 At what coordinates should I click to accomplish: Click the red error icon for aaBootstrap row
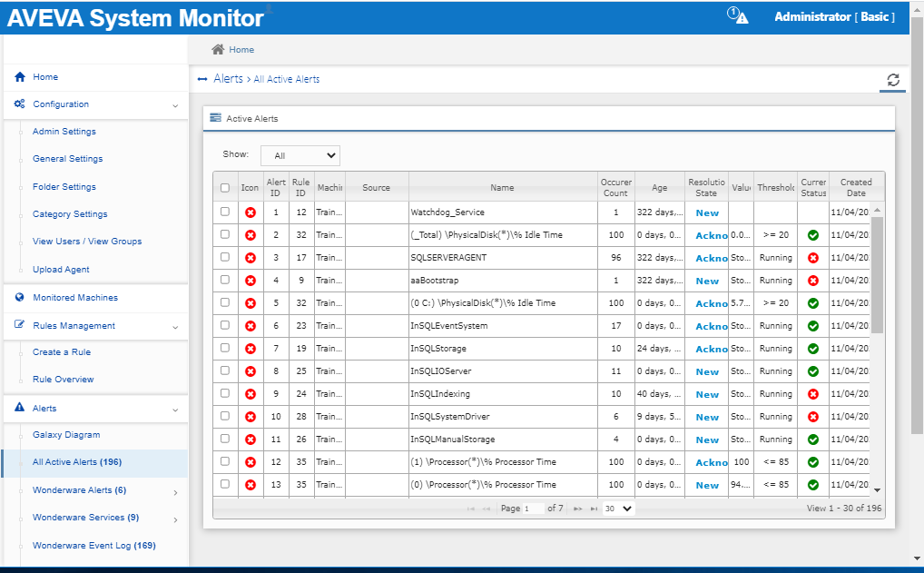(x=251, y=281)
